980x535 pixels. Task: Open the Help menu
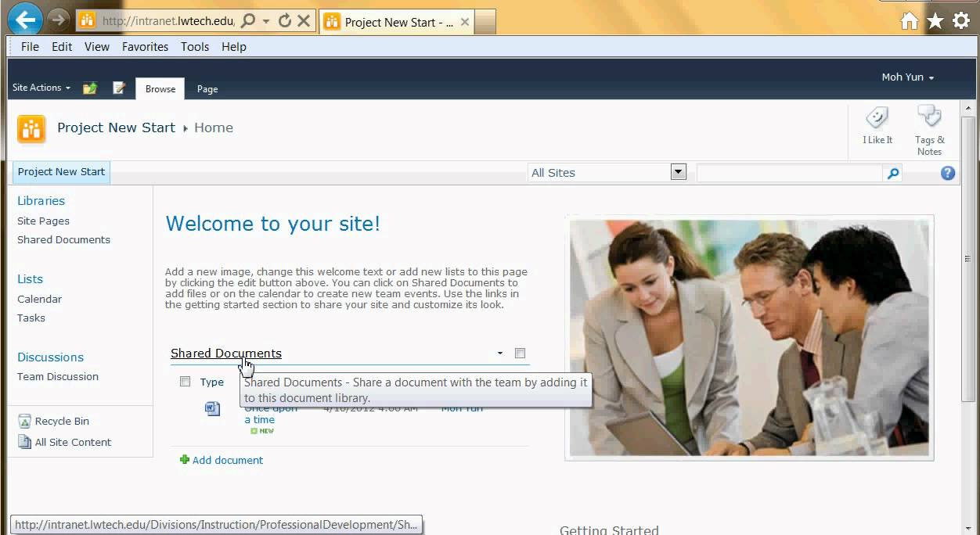coord(234,47)
